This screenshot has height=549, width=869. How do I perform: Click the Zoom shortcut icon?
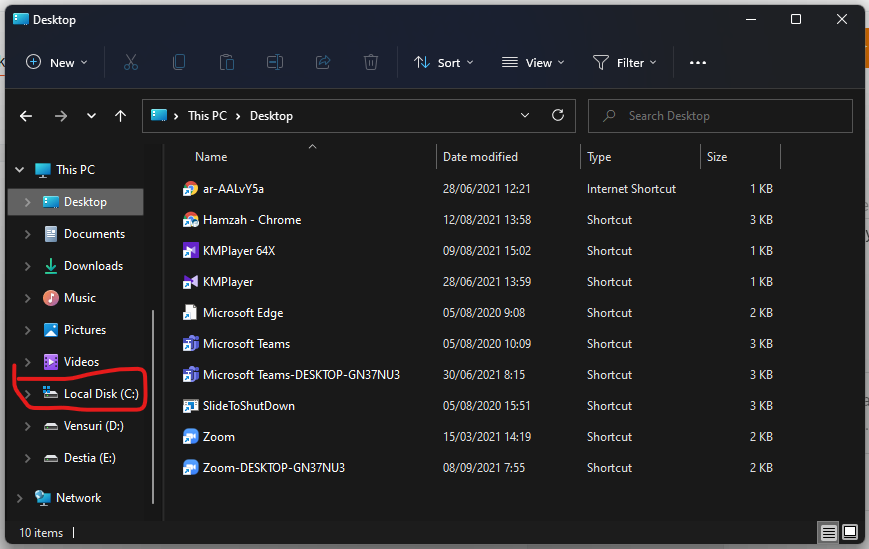(x=190, y=437)
